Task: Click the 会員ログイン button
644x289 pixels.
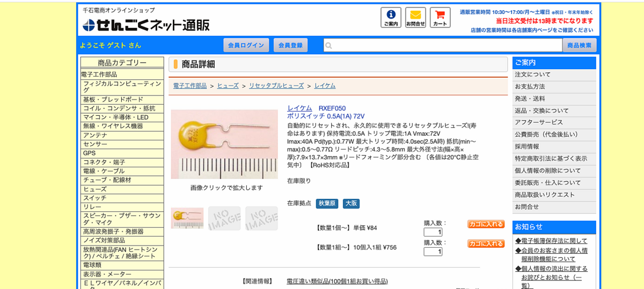Action: [x=246, y=45]
